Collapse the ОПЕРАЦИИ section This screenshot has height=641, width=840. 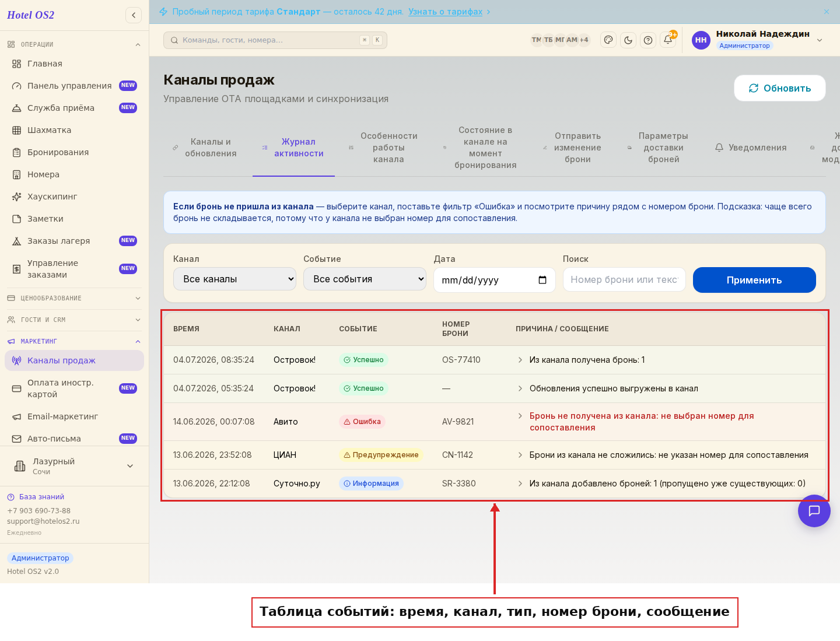point(74,44)
